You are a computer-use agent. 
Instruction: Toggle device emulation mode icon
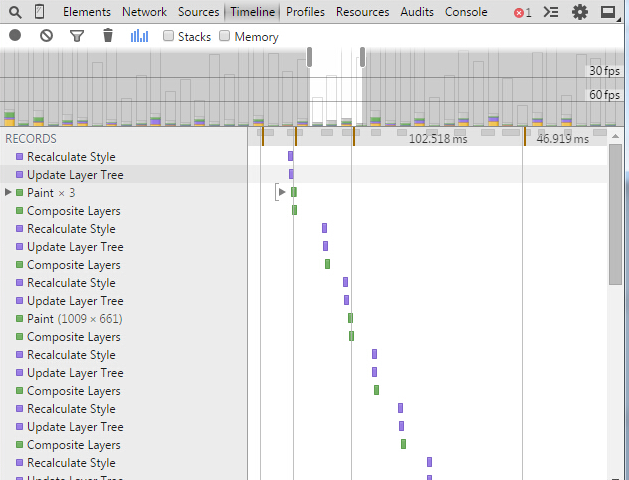pos(39,12)
